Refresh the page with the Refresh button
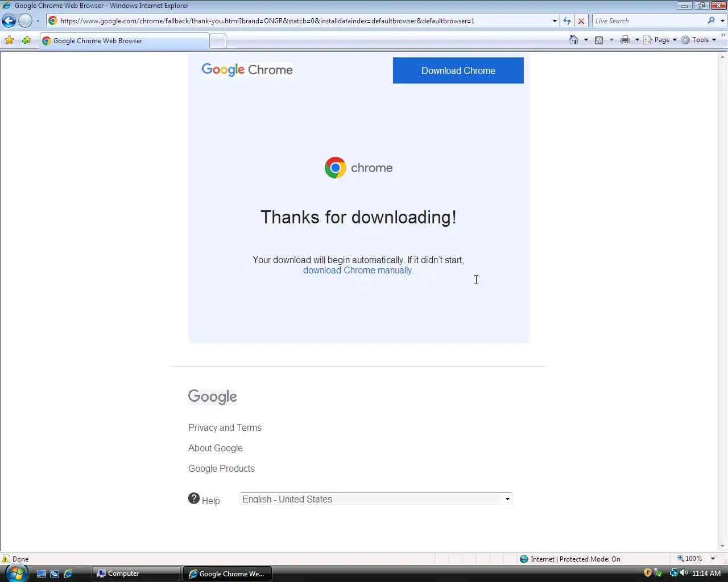 coord(567,21)
